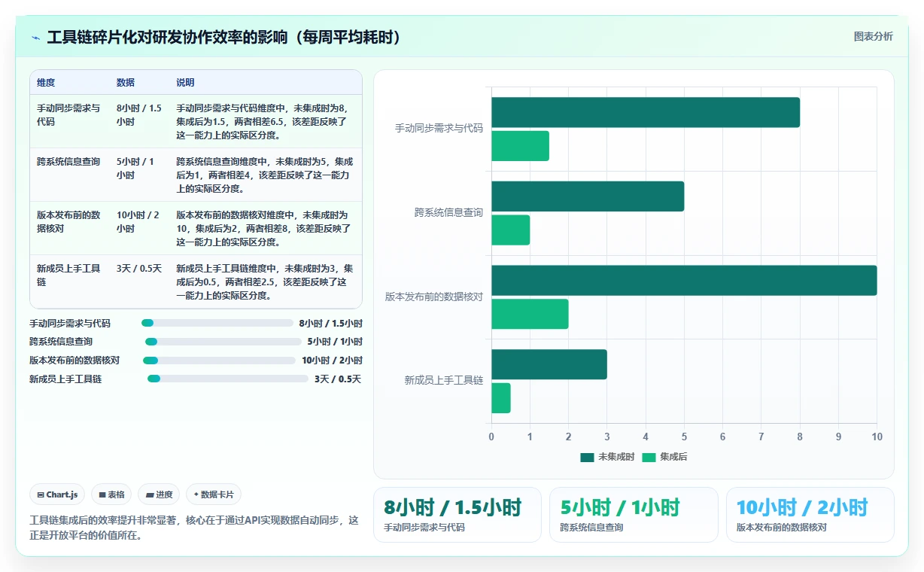
Task: Click the 10小时 / 2小时 data card
Action: pos(810,515)
